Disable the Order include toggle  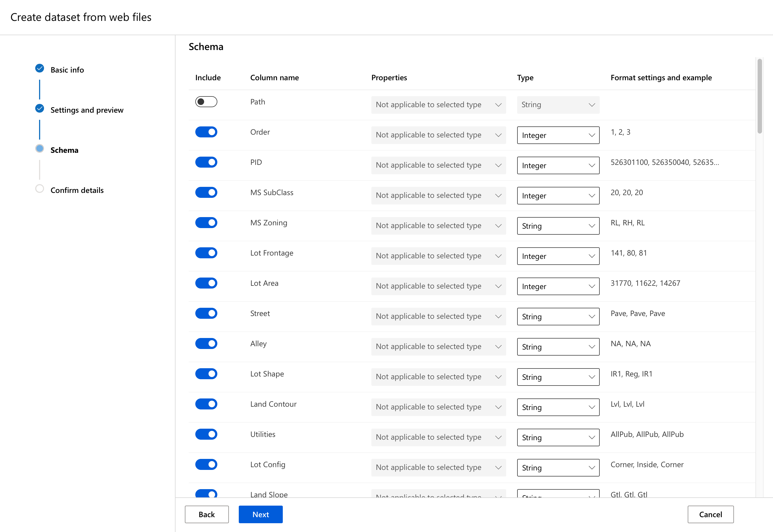click(206, 132)
